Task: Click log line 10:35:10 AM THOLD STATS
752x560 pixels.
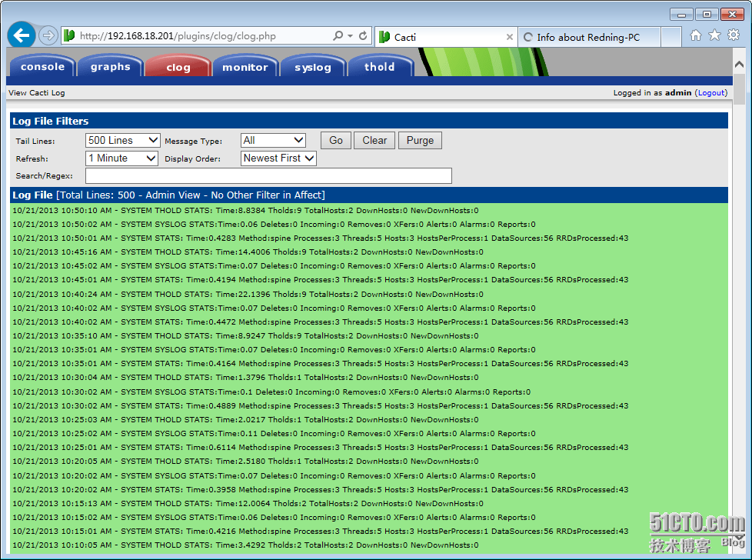Action: [245, 336]
